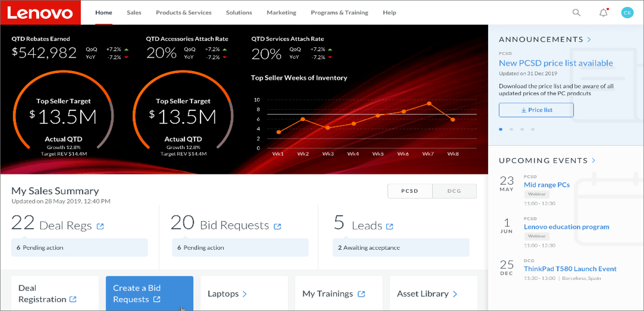The image size is (644, 311).
Task: Open the Help menu
Action: coord(389,13)
